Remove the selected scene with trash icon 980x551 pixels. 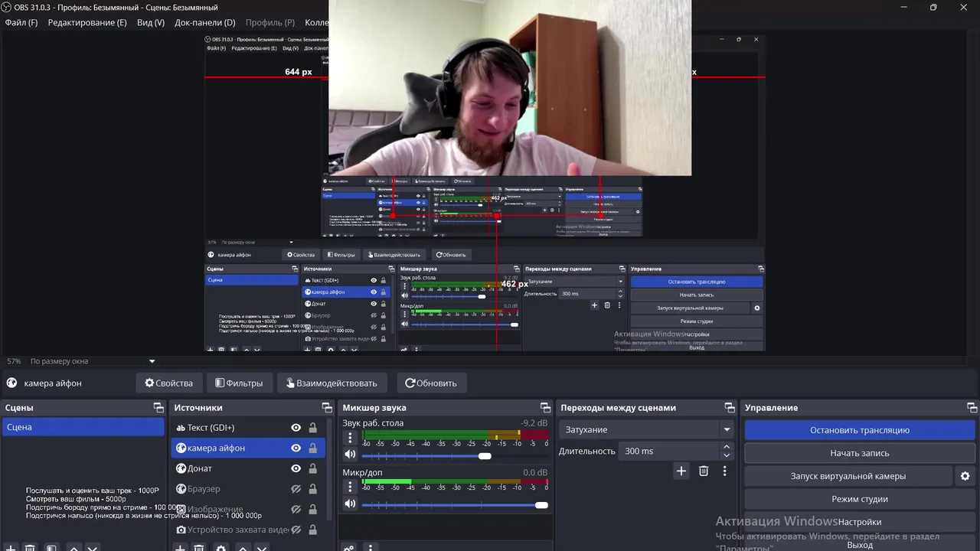(30, 548)
